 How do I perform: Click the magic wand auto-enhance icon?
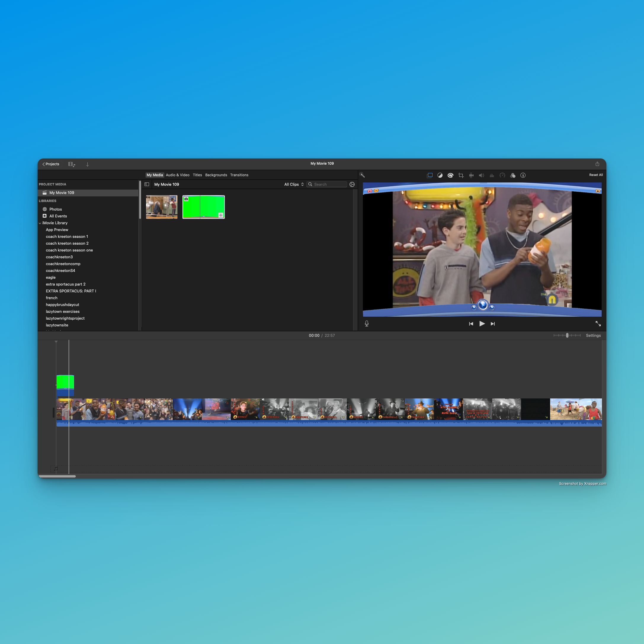362,175
